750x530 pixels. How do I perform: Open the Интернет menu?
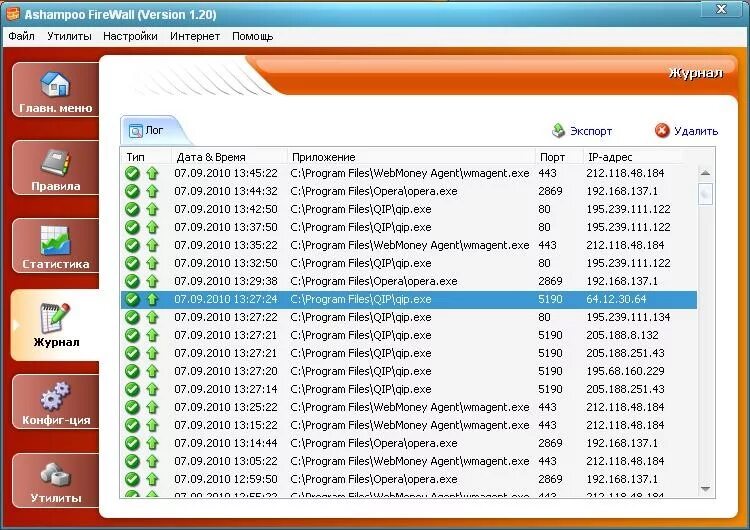[195, 36]
